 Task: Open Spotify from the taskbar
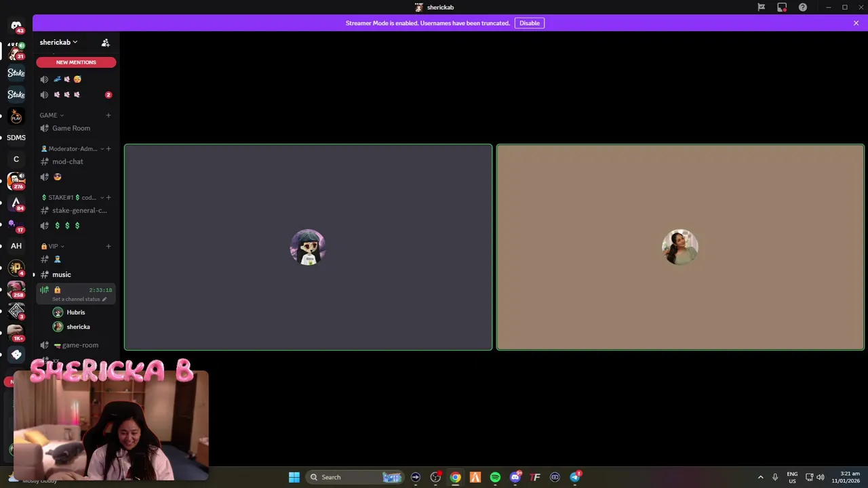[495, 477]
